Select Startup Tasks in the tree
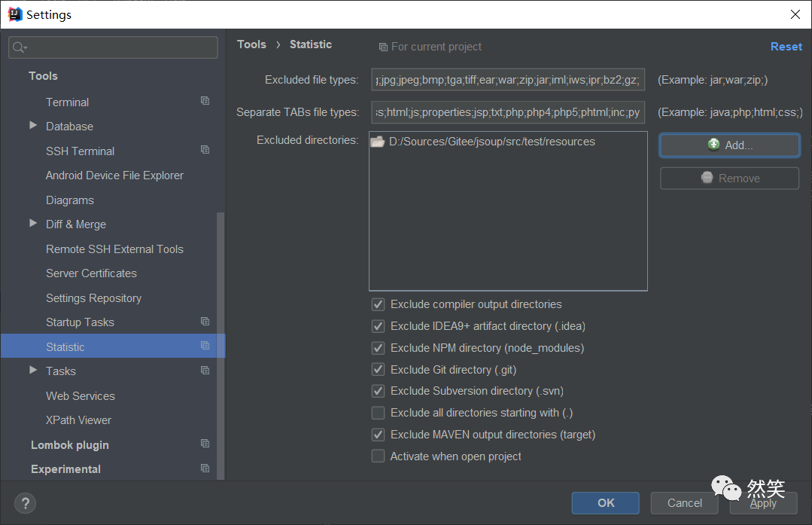Screen dimensions: 812x525 pos(80,322)
